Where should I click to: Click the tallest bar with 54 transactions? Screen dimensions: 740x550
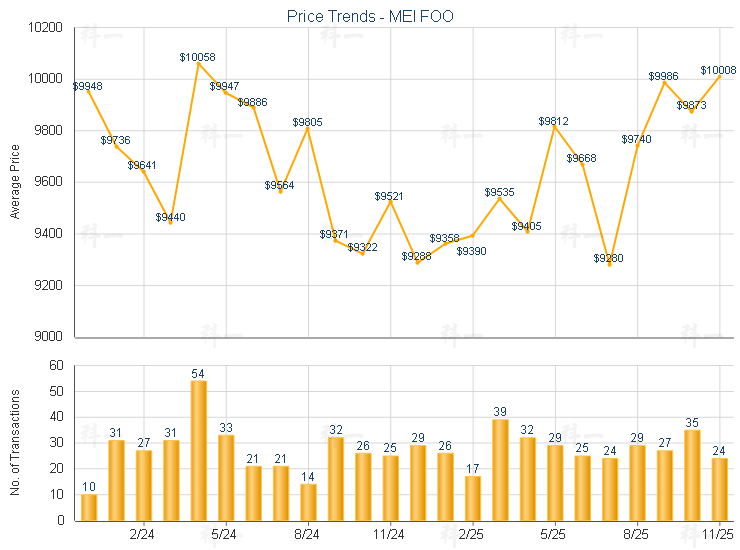(198, 450)
